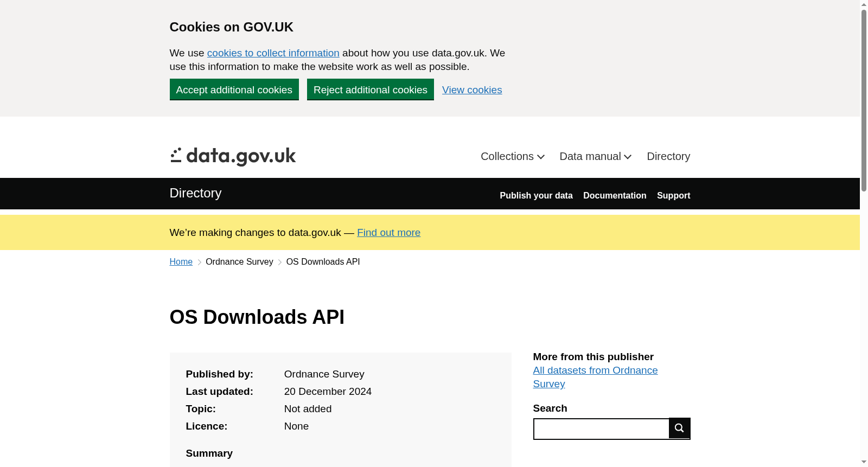The height and width of the screenshot is (467, 868).
Task: Focus the Search input field
Action: tap(601, 428)
